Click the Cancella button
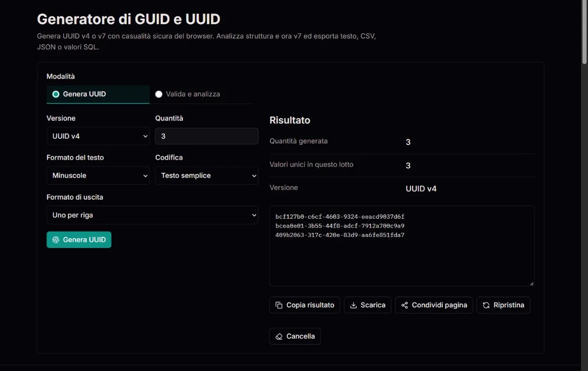This screenshot has width=588, height=371. click(295, 336)
